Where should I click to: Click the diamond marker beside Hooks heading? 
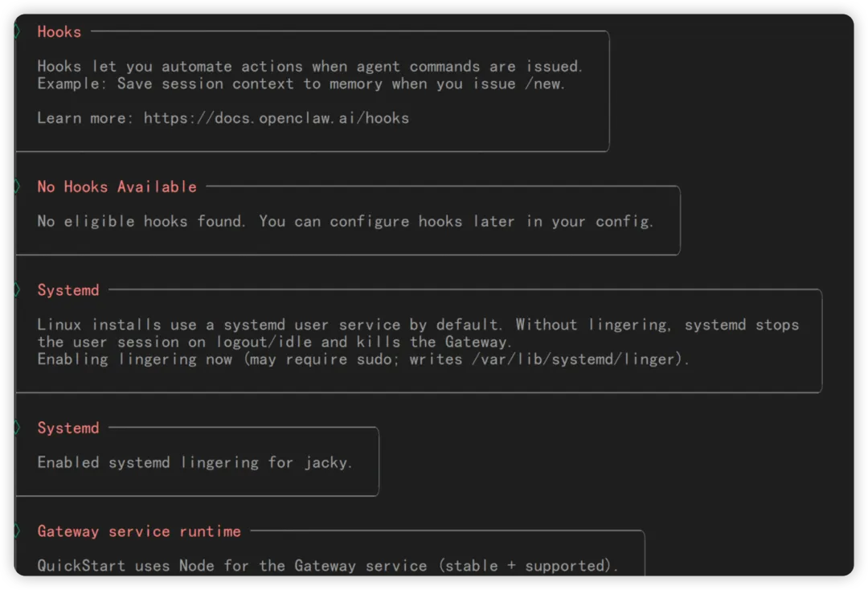tap(17, 31)
